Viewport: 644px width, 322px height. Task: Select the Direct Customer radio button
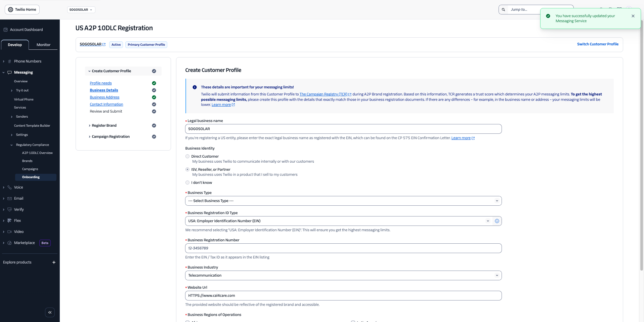[187, 156]
